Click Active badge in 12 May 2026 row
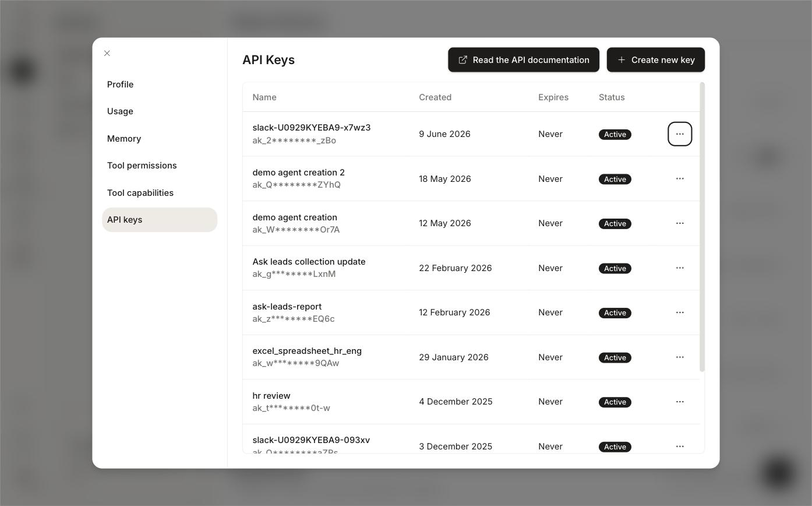This screenshot has width=812, height=506. pyautogui.click(x=615, y=224)
